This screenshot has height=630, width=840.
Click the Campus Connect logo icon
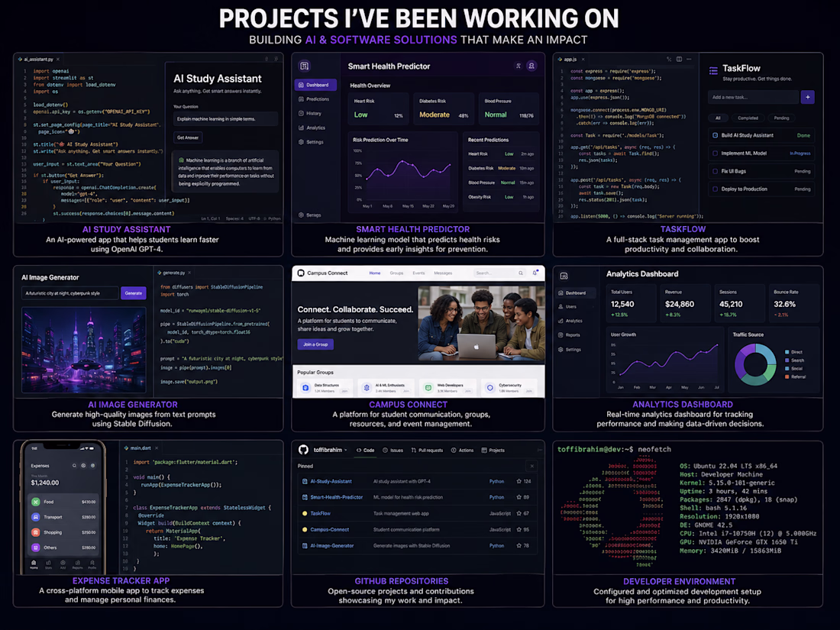tap(301, 273)
